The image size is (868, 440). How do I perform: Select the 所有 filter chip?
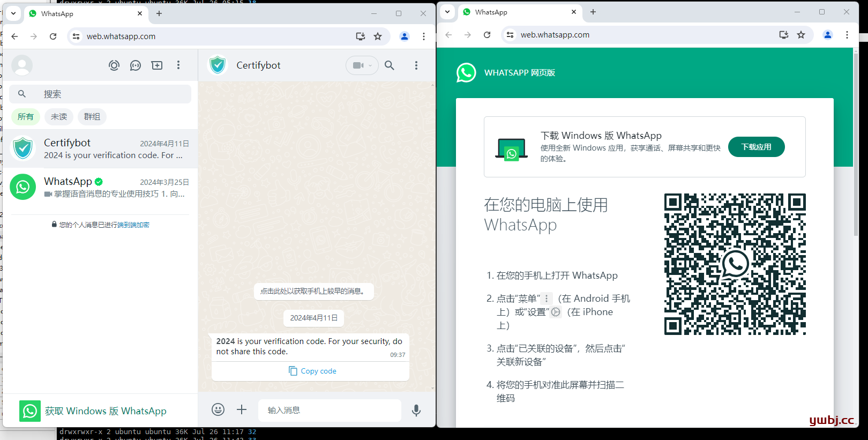click(x=26, y=116)
